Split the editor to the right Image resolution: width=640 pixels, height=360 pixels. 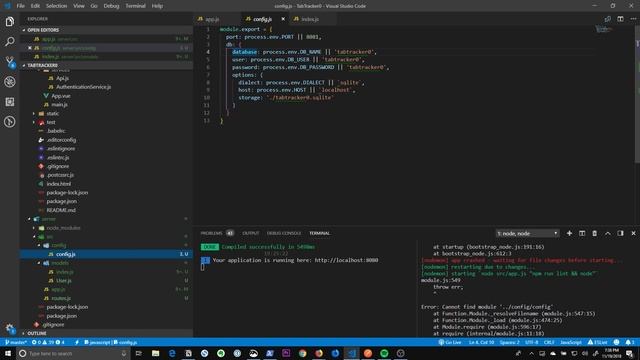coord(620,19)
